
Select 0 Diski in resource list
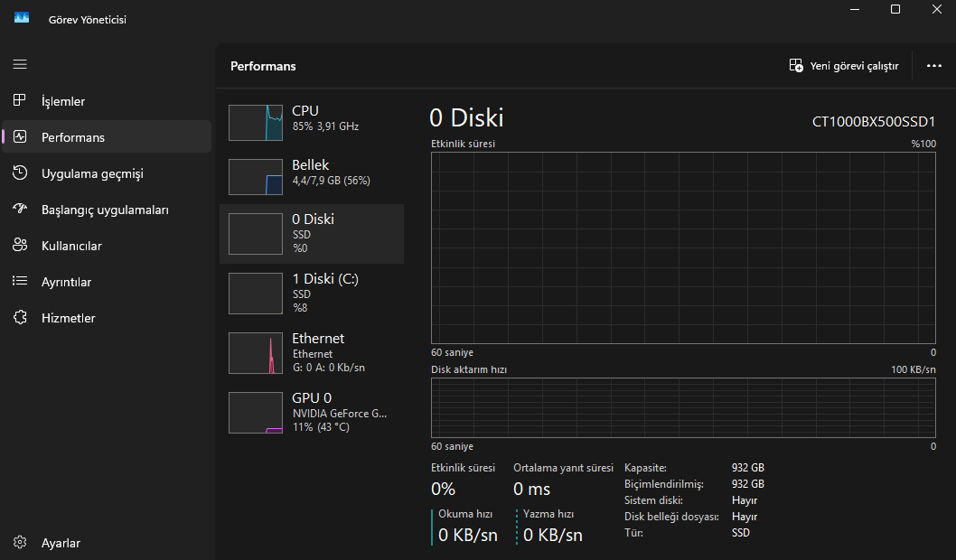pyautogui.click(x=312, y=234)
